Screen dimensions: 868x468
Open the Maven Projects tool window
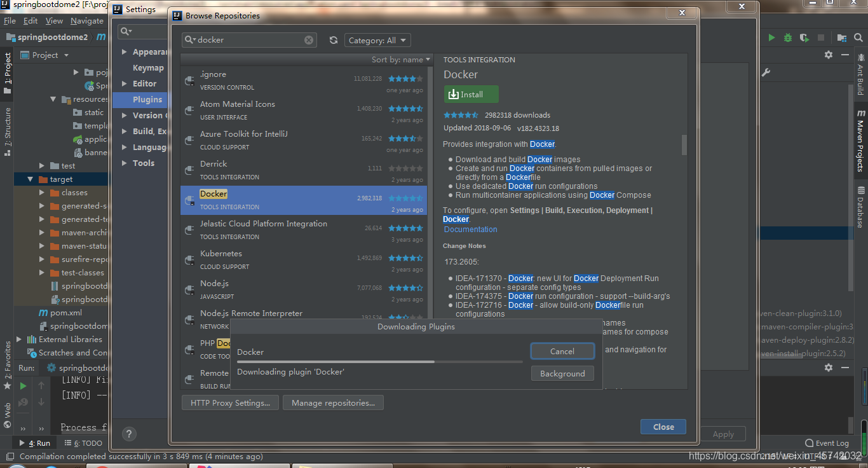tap(861, 141)
